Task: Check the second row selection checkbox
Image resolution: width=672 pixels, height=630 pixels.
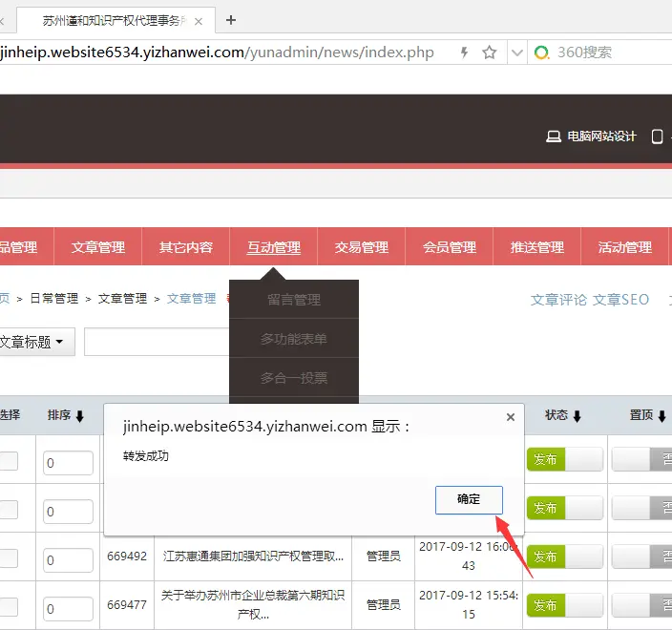Action: [9, 510]
